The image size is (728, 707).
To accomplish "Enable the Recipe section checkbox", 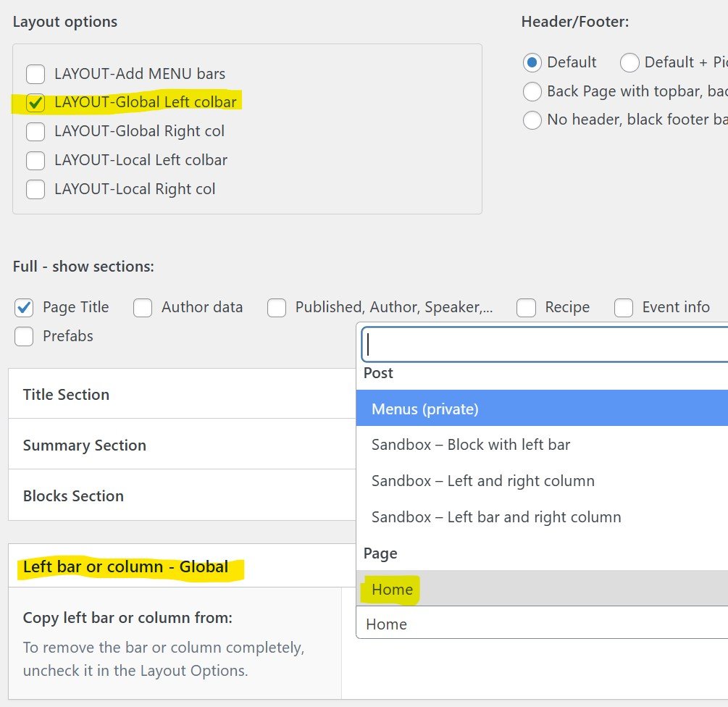I will (x=526, y=308).
